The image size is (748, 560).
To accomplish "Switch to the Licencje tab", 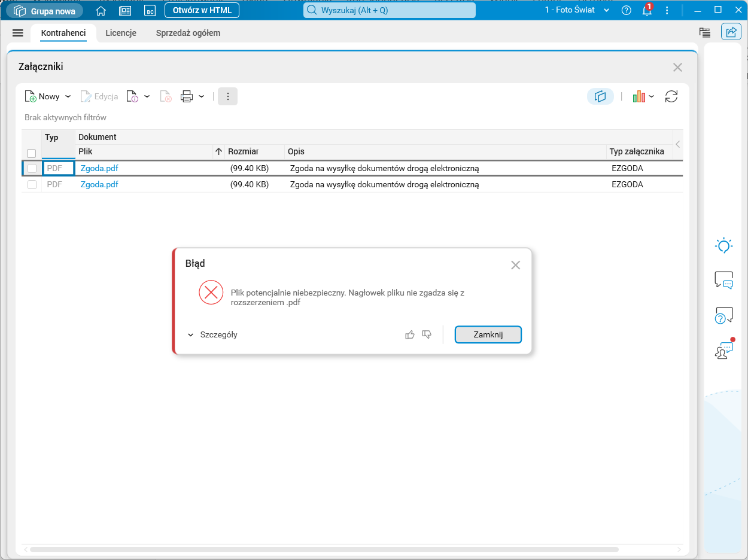I will pyautogui.click(x=121, y=33).
